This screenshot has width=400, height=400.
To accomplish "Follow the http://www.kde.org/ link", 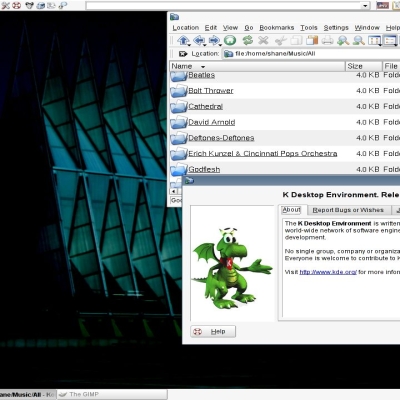I will (328, 272).
